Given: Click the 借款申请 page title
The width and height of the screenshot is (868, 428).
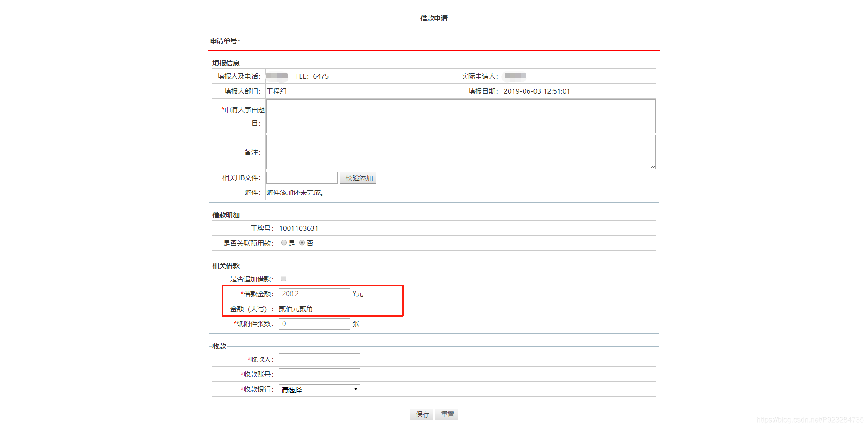Looking at the screenshot, I should [434, 19].
